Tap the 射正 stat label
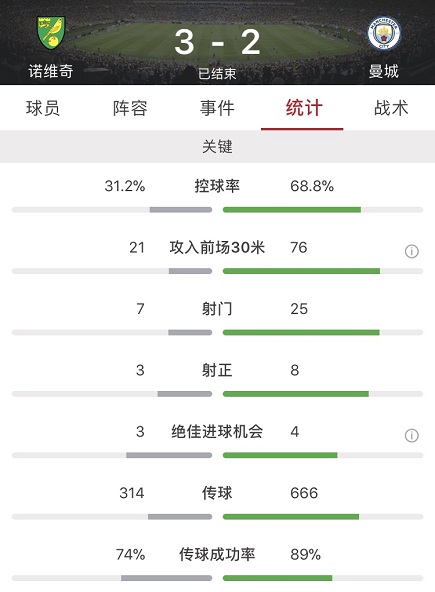This screenshot has height=592, width=435. point(217,370)
